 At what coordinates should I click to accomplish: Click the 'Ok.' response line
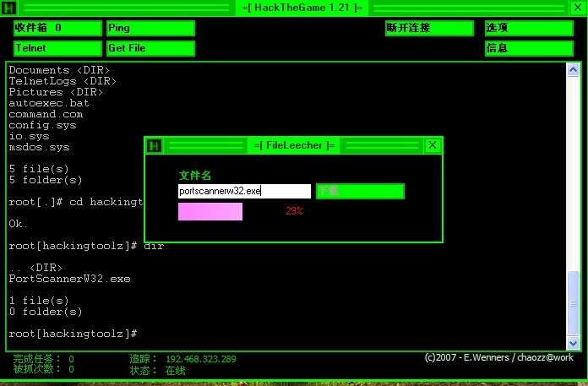click(x=18, y=224)
